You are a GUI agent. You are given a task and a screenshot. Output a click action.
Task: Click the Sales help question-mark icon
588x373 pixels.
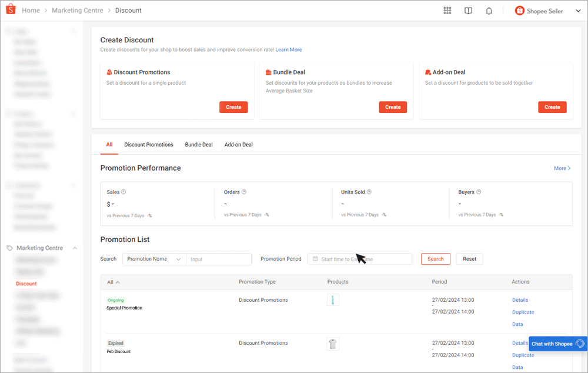pyautogui.click(x=123, y=192)
